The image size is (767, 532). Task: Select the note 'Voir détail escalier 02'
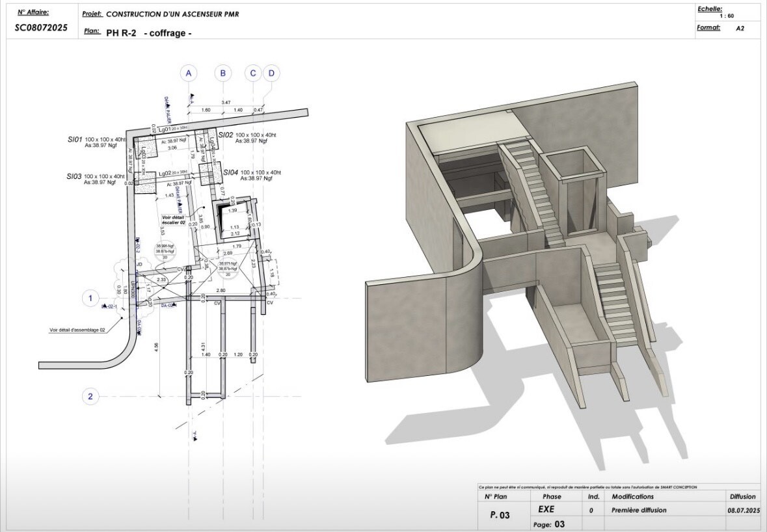coord(173,220)
